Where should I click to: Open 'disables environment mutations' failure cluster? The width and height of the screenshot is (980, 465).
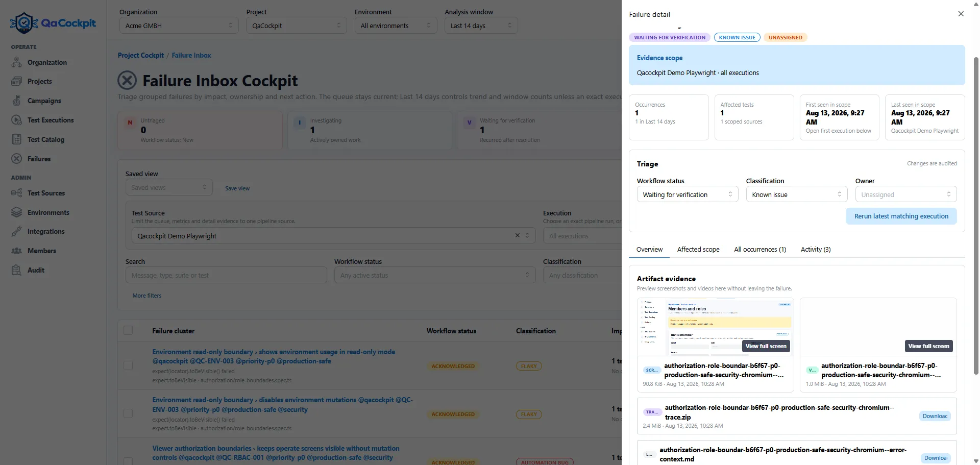[282, 405]
